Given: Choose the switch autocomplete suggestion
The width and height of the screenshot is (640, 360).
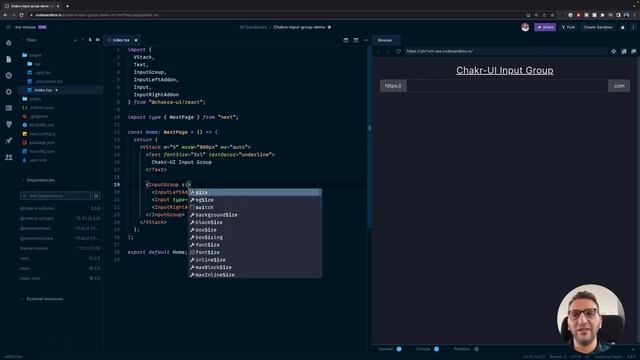Looking at the screenshot, I should click(255, 207).
